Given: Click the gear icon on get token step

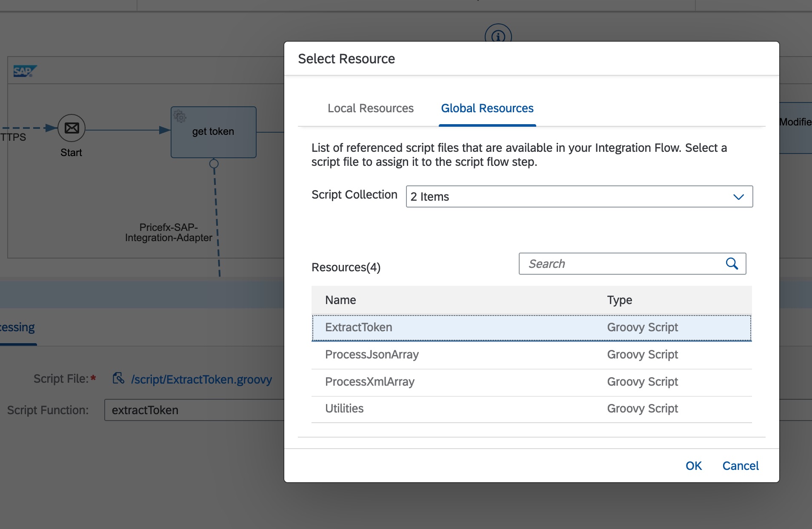Looking at the screenshot, I should coord(180,116).
